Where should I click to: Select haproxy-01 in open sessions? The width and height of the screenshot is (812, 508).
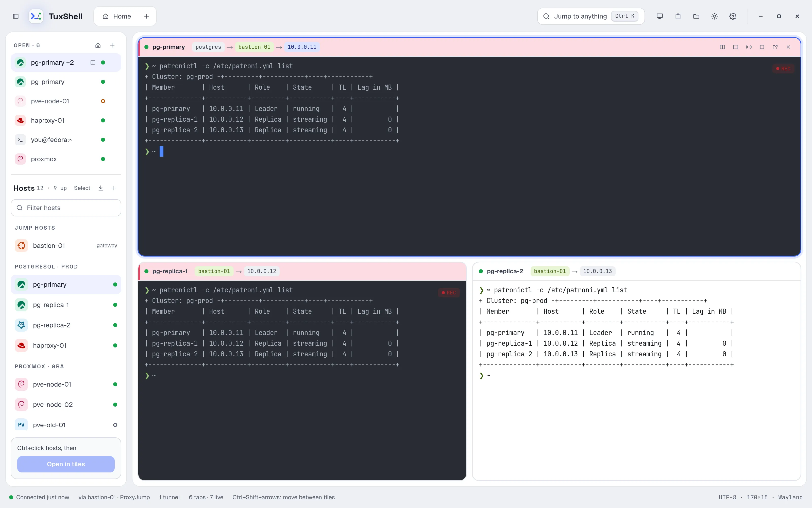(66, 120)
